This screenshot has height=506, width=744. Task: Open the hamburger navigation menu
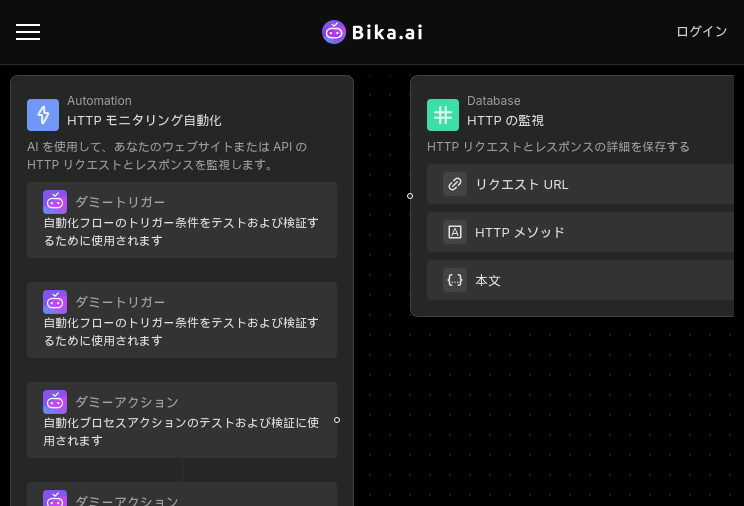click(28, 32)
